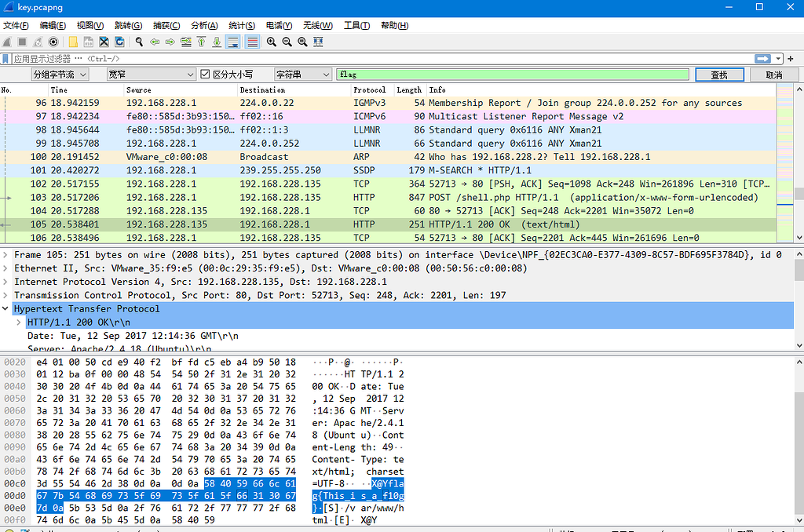This screenshot has height=532, width=804.
Task: Open the 捕获 menu
Action: (166, 24)
